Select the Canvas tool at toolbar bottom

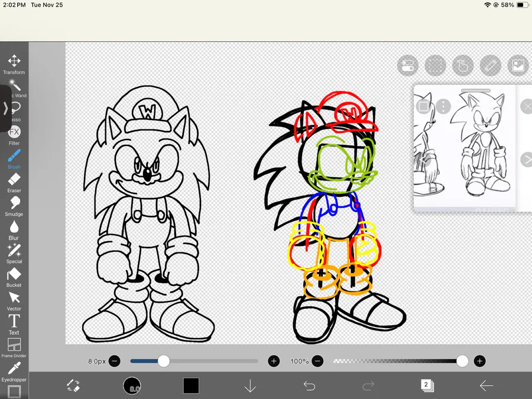(14, 392)
